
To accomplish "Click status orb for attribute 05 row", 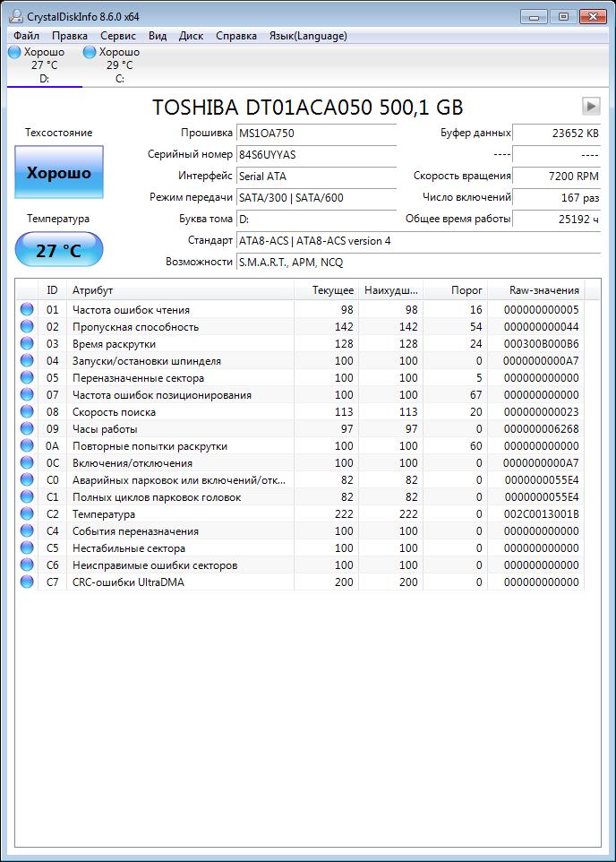I will (27, 377).
